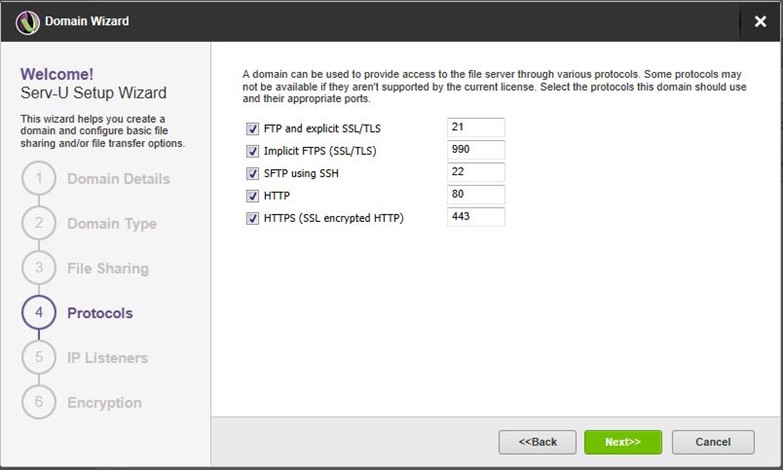This screenshot has height=470, width=783.
Task: Select step 2 circle for Domain Type
Action: coord(39,223)
